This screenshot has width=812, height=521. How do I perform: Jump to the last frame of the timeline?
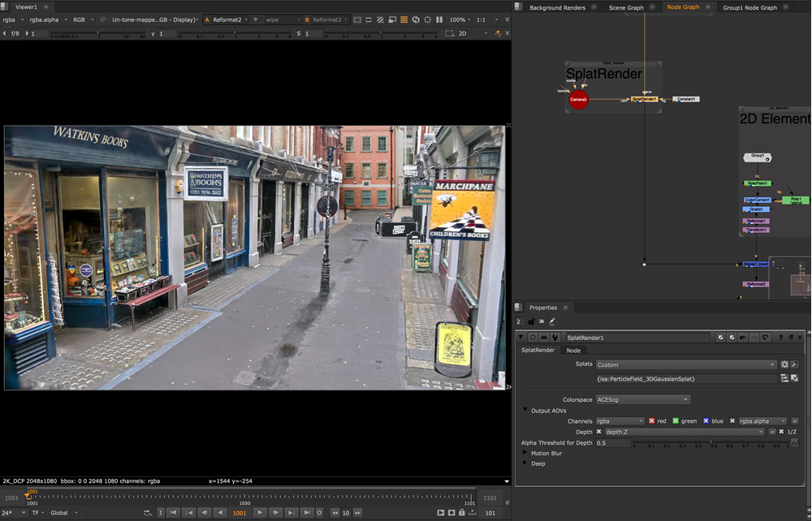pyautogui.click(x=307, y=513)
